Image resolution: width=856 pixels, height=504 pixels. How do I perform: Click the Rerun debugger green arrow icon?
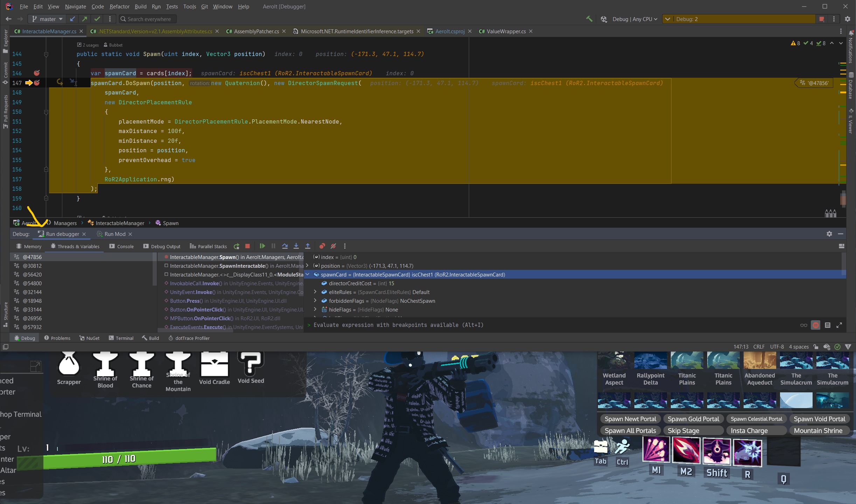click(237, 246)
